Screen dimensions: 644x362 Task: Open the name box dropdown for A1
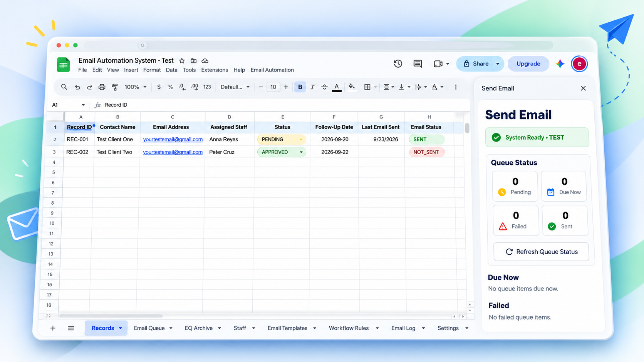click(x=83, y=105)
